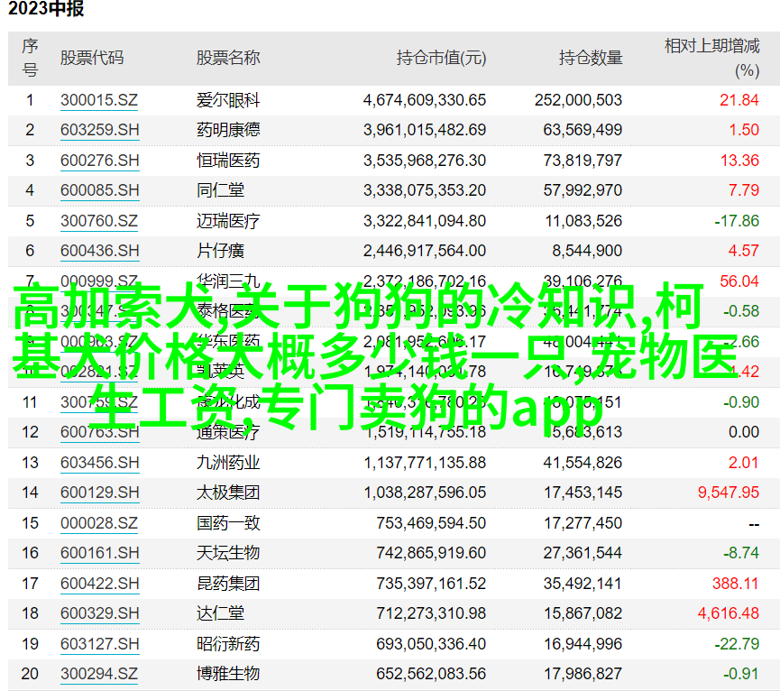This screenshot has width=780, height=700.
Task: Click the -22.79 change value
Action: (737, 644)
